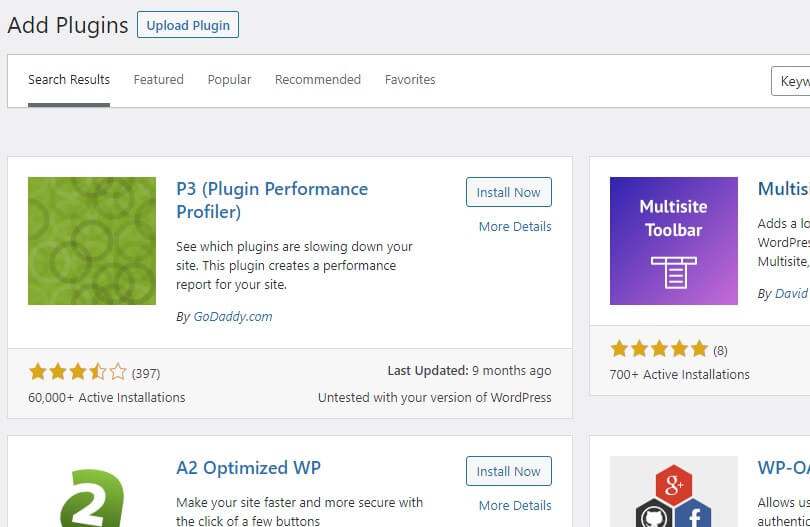Click the A2 Optimized WP green logo
Viewport: 810px width, 527px height.
[92, 498]
